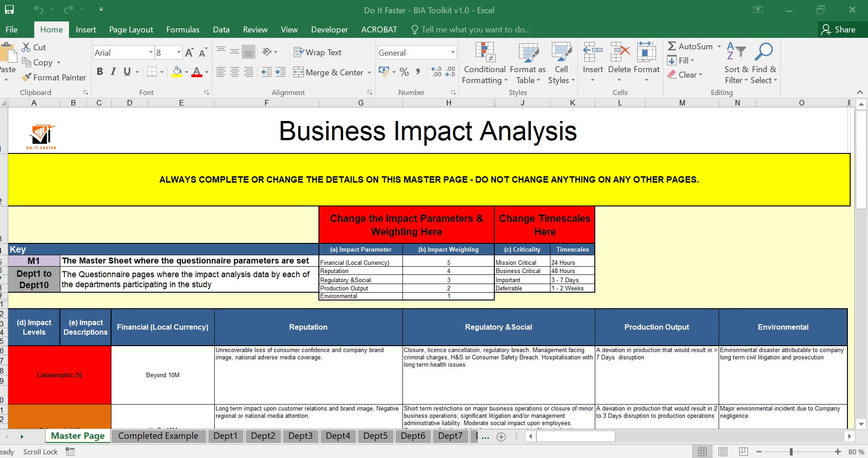Toggle bold formatting

tap(100, 72)
